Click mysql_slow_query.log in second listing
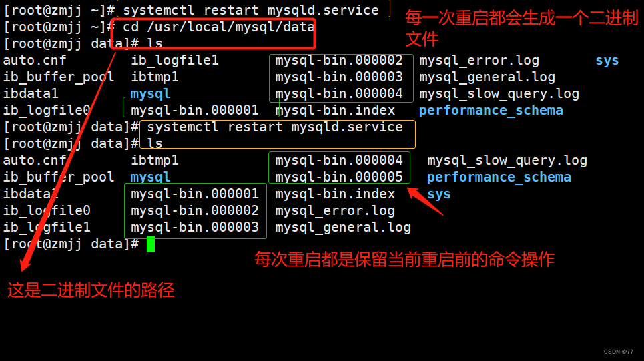The width and height of the screenshot is (644, 361). [x=507, y=161]
